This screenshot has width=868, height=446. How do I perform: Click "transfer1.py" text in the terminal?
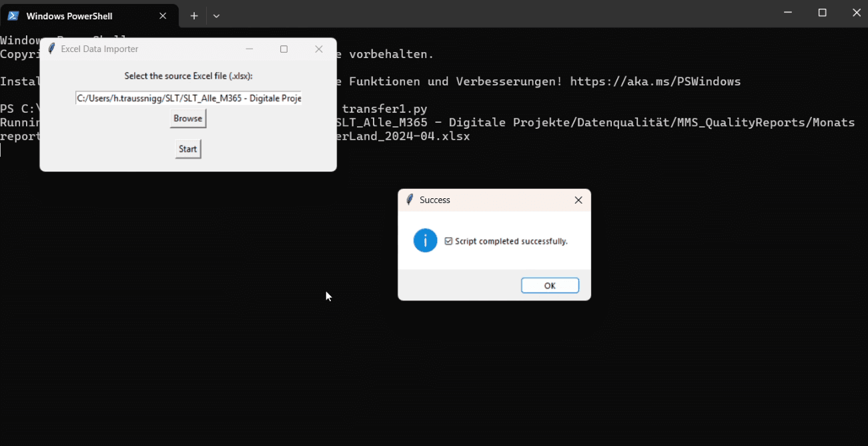pyautogui.click(x=384, y=109)
